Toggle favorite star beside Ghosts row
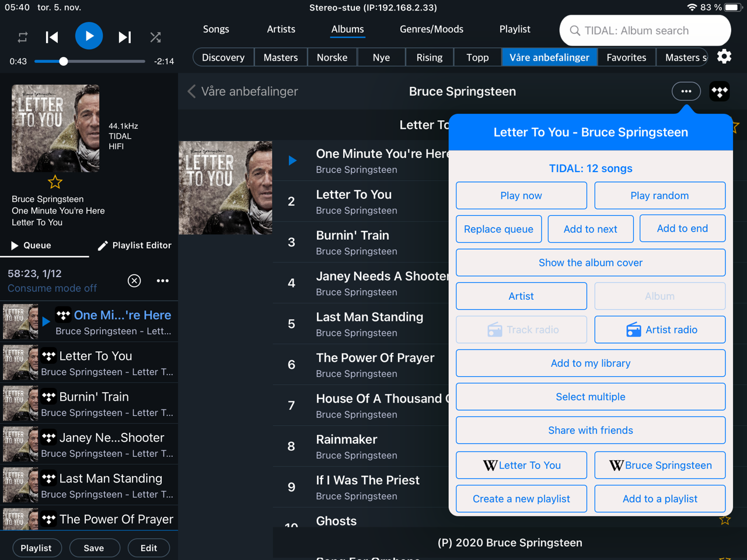The image size is (747, 560). [x=725, y=520]
